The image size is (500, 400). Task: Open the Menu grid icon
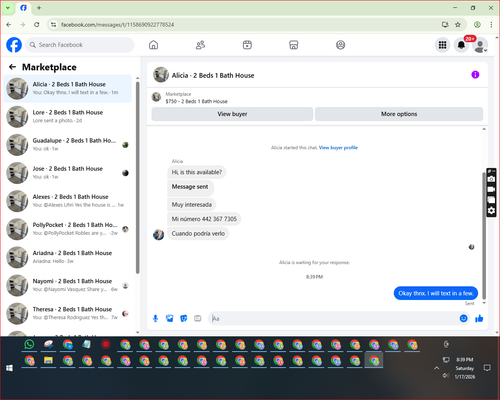[x=442, y=45]
